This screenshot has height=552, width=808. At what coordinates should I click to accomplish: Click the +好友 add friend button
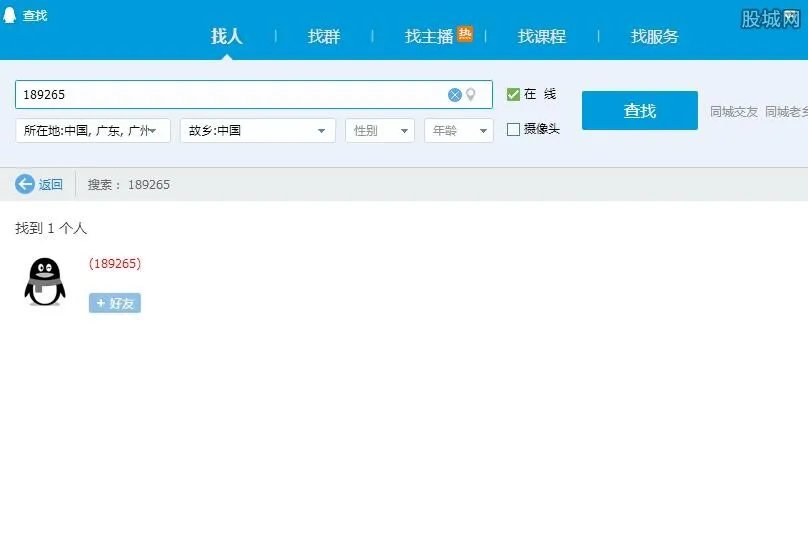[x=114, y=303]
